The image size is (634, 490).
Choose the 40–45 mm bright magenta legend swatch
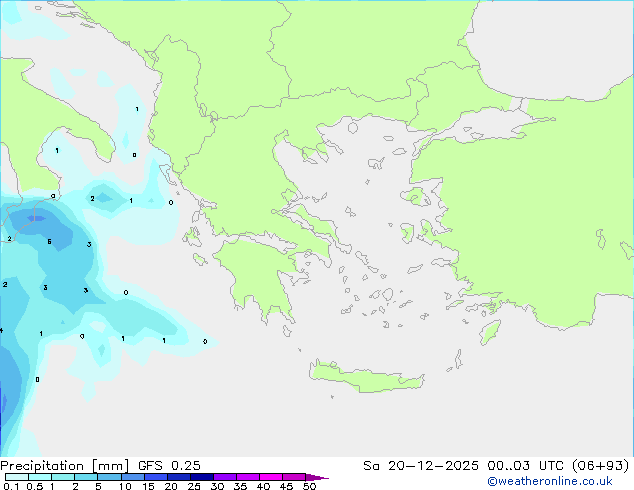click(x=271, y=477)
